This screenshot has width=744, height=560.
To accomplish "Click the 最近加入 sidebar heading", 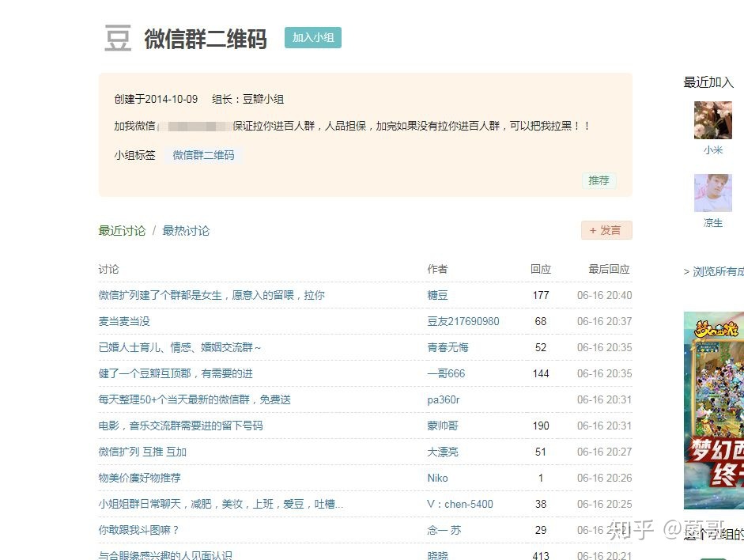I will coord(708,82).
